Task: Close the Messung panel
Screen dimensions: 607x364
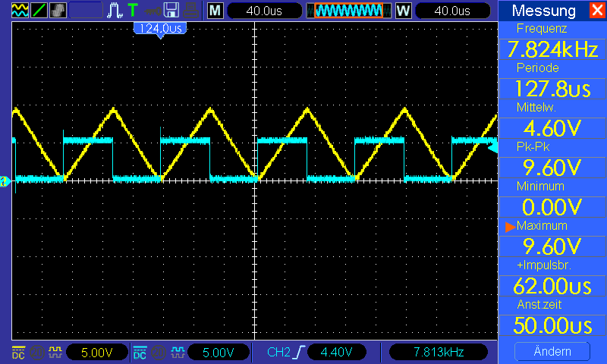Action: coord(597,11)
